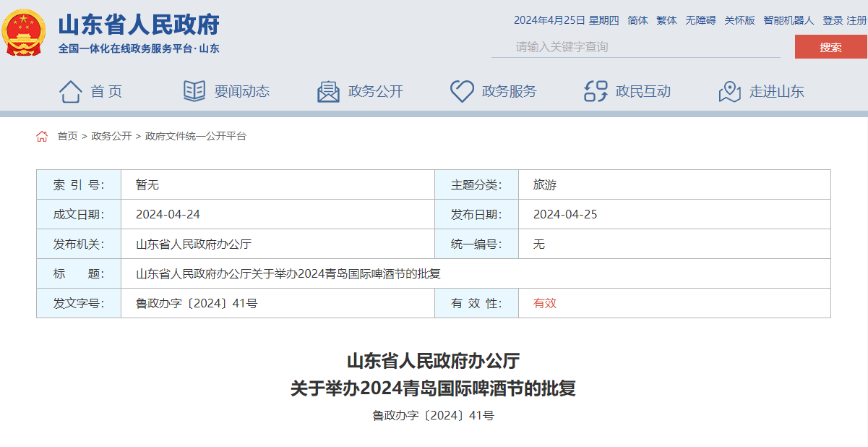Click the national emblem logo
This screenshot has width=868, height=447.
(x=23, y=33)
